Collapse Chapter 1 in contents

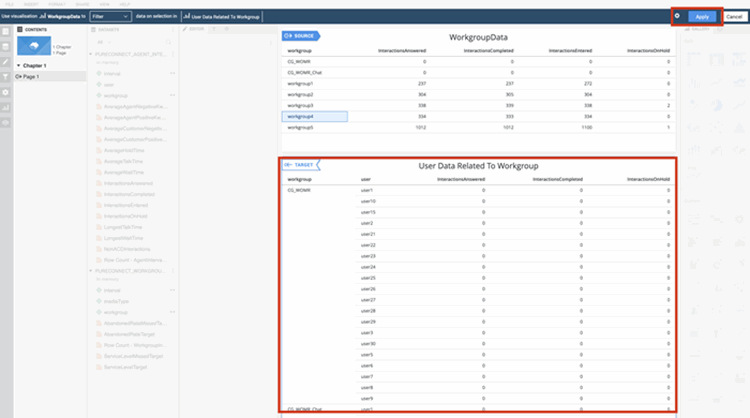[19, 66]
